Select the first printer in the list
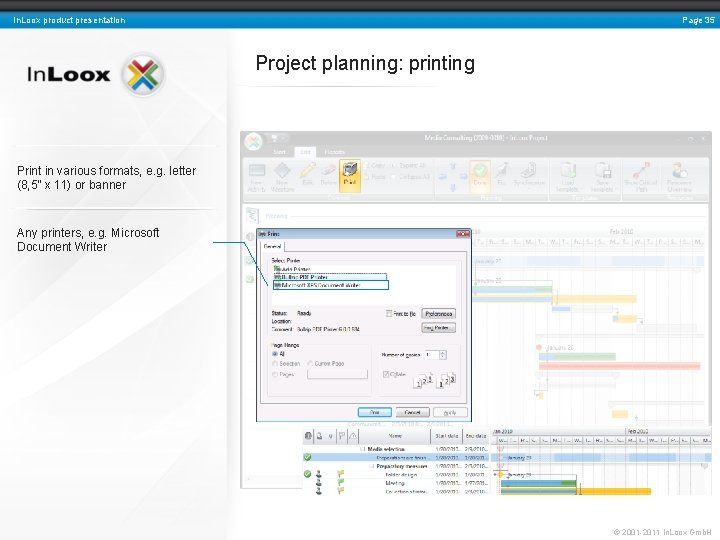The image size is (720, 540). 292,269
